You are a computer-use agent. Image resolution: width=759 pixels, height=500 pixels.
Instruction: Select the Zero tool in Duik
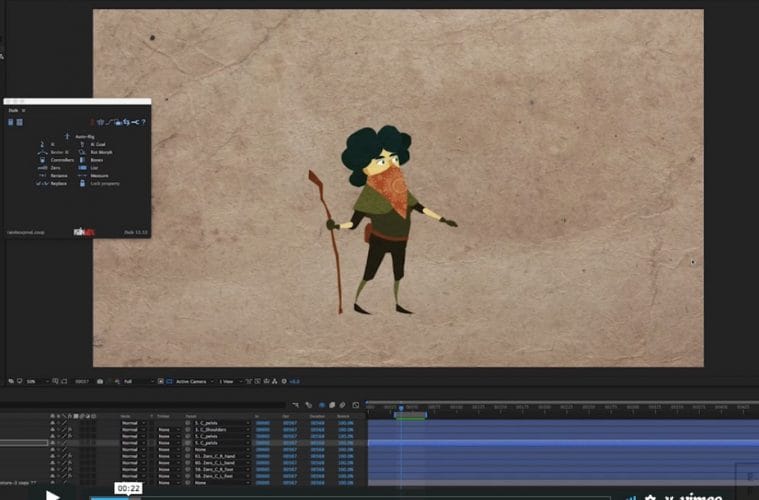[46, 168]
